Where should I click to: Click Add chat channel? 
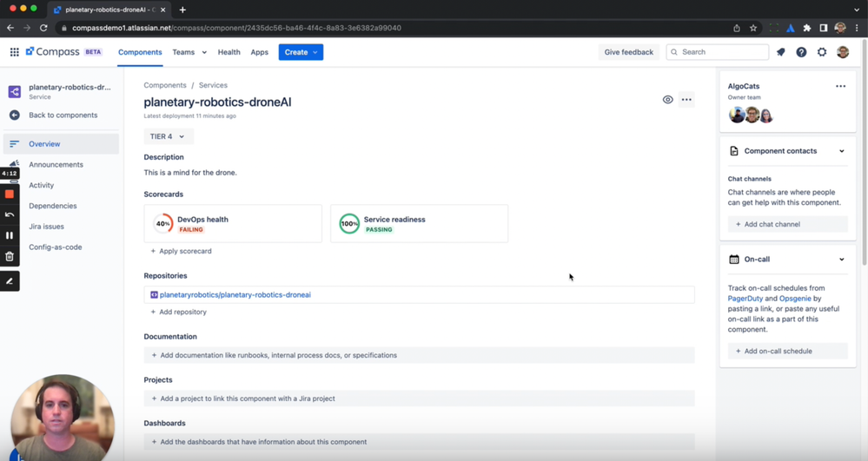coord(787,224)
